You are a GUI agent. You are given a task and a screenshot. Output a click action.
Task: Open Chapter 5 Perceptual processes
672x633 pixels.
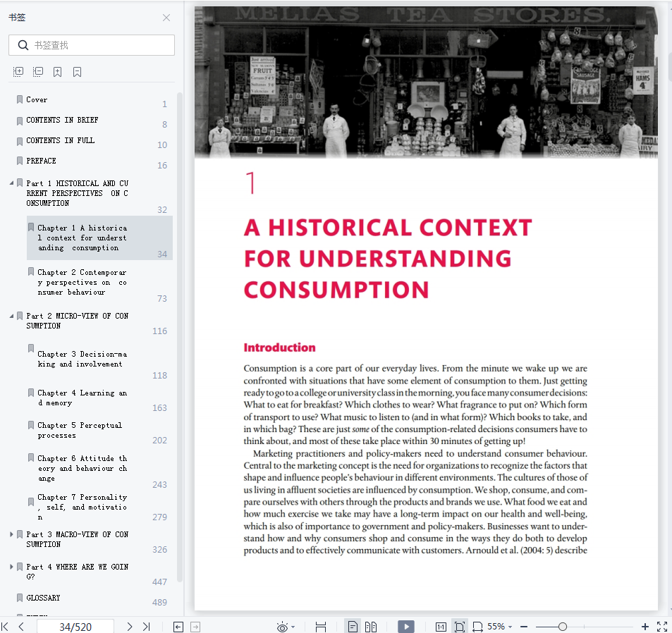[x=80, y=431]
